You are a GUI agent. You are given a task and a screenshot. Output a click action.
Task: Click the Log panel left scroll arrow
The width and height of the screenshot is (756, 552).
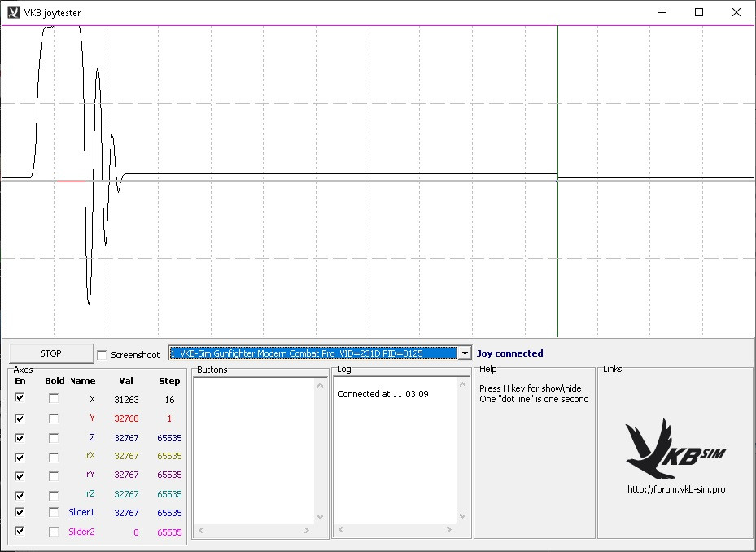342,531
